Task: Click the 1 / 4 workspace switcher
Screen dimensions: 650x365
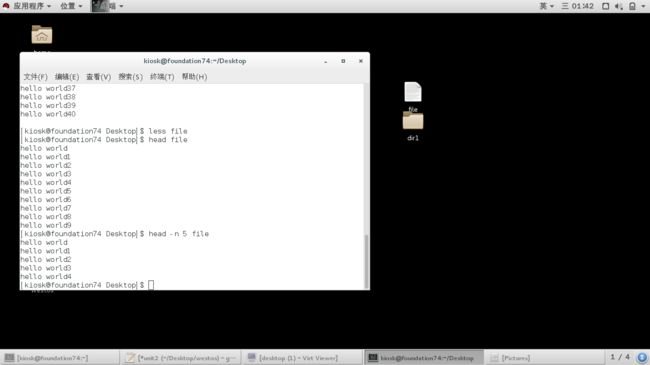Action: click(x=620, y=357)
